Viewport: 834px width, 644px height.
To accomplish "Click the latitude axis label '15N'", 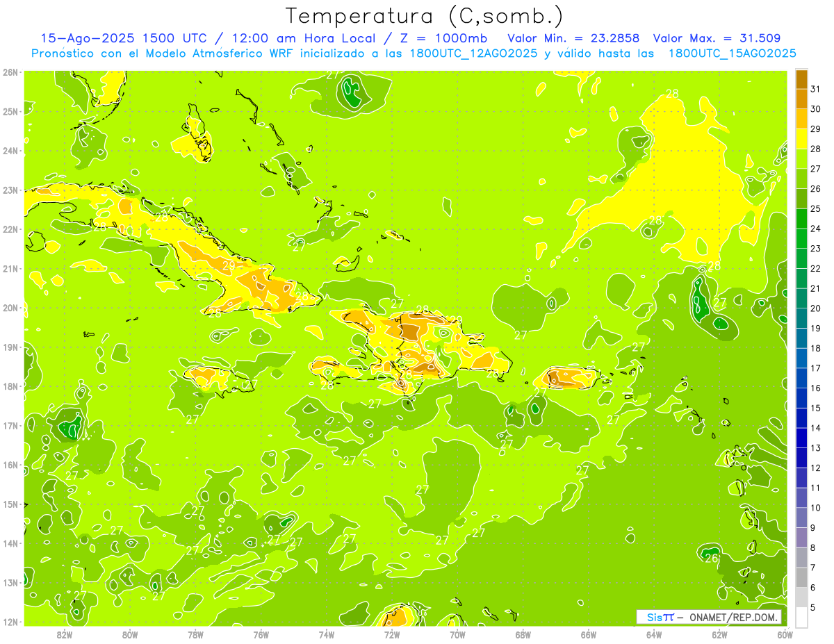I will coord(10,504).
